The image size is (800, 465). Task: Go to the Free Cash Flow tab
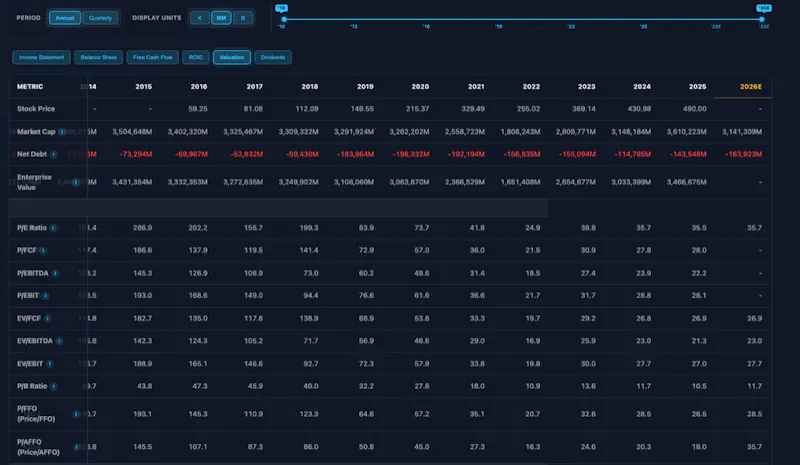coord(153,57)
